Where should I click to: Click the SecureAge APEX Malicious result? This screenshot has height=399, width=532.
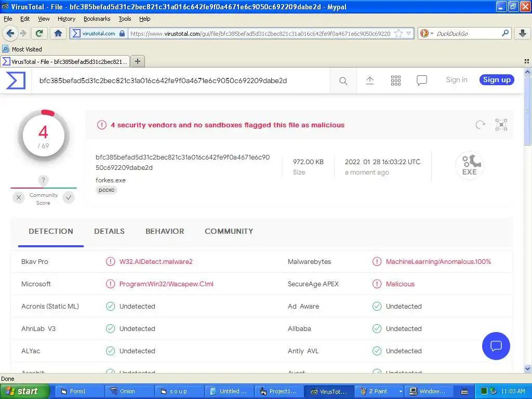(400, 284)
